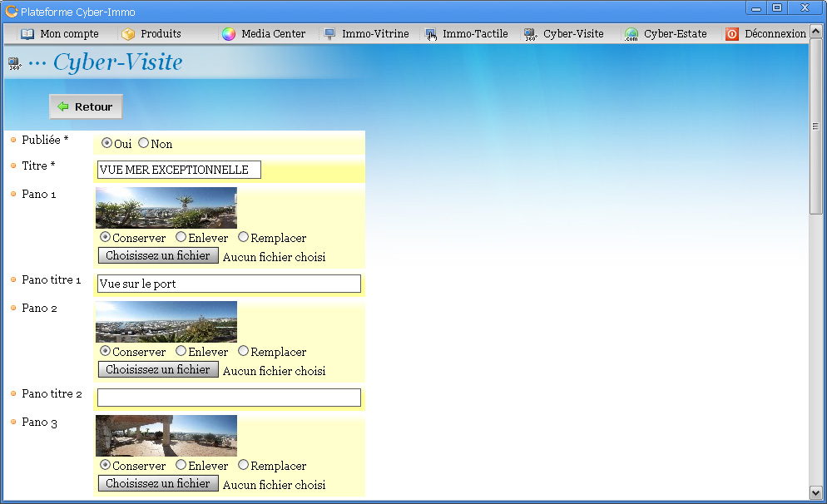
Task: Click the Pano titre 1 input field
Action: 229,284
